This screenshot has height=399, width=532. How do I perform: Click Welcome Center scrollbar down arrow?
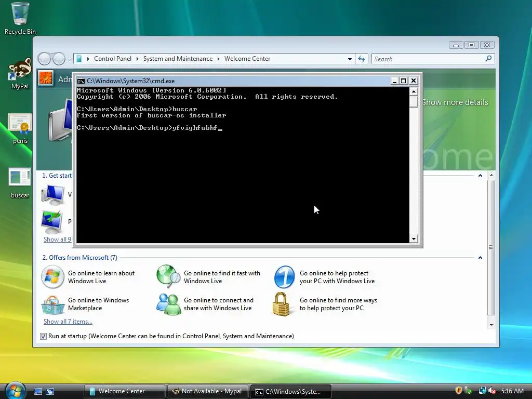tap(491, 325)
